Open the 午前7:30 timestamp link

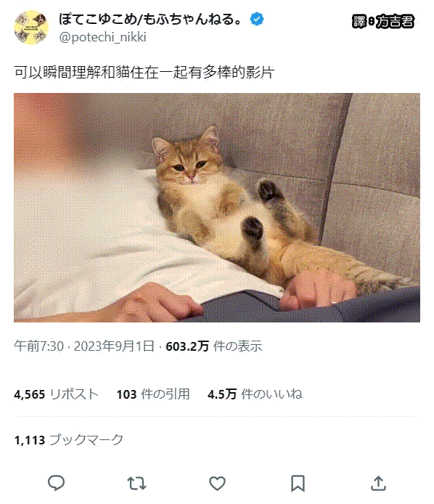[39, 346]
